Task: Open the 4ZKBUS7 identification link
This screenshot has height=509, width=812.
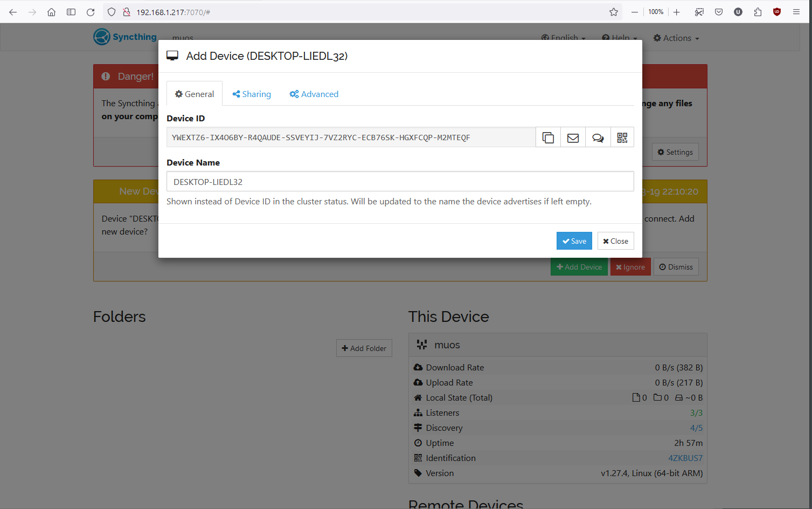Action: (685, 458)
